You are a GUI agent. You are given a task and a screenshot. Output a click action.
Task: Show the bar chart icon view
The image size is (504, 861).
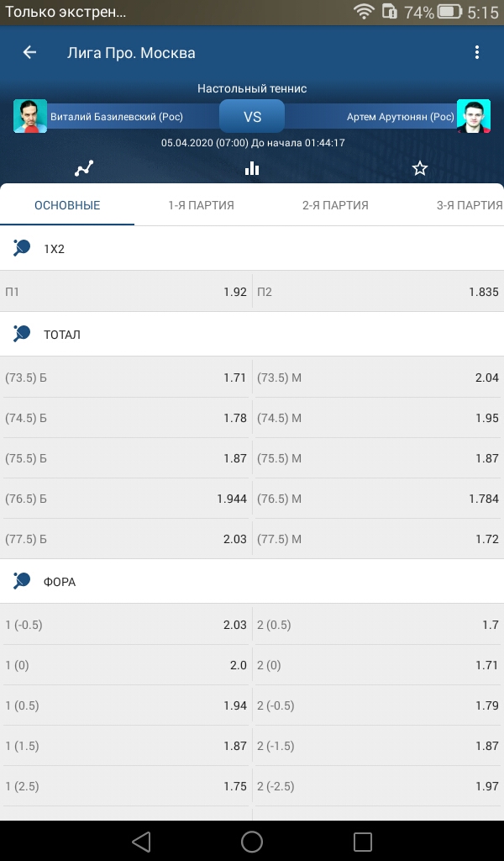pyautogui.click(x=252, y=168)
